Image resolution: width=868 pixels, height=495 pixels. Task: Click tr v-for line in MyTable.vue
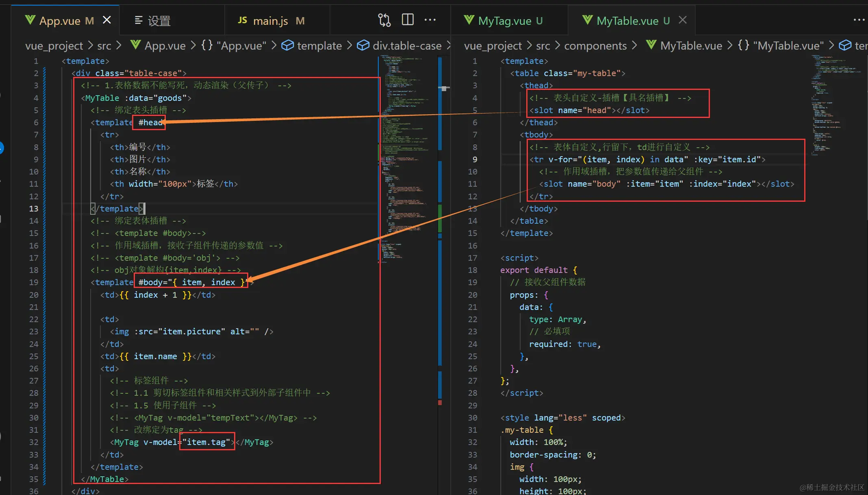[x=647, y=159]
